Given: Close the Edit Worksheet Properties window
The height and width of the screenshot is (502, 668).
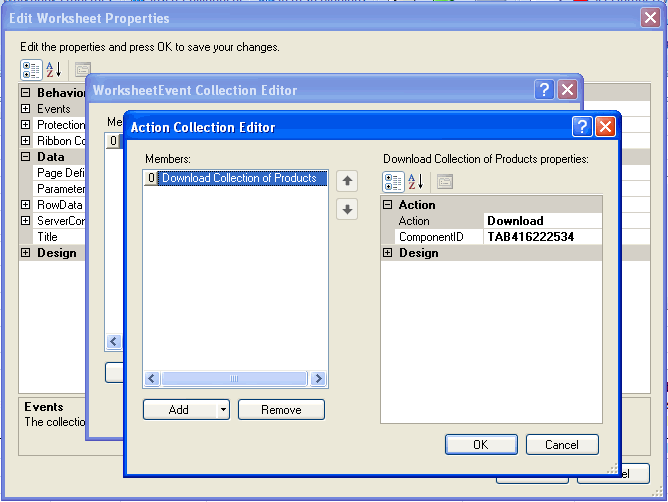Looking at the screenshot, I should (650, 17).
